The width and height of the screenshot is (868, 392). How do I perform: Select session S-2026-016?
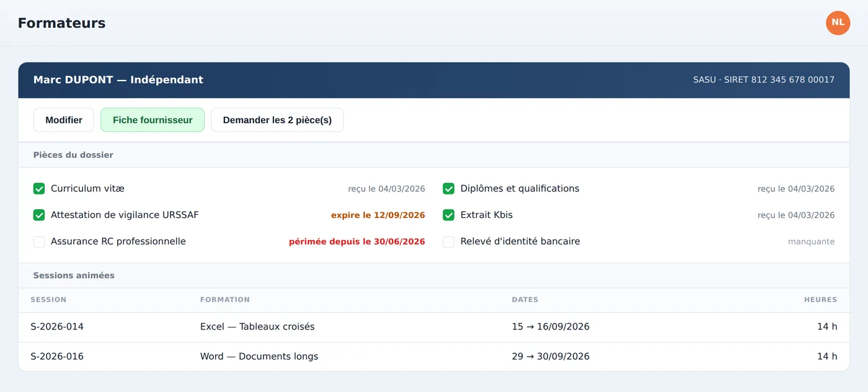pos(57,356)
